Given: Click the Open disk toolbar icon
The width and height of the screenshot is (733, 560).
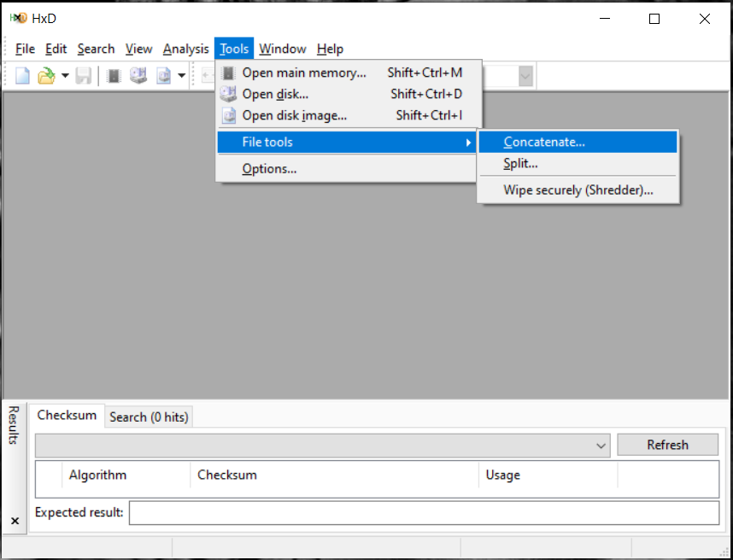Looking at the screenshot, I should (x=138, y=75).
